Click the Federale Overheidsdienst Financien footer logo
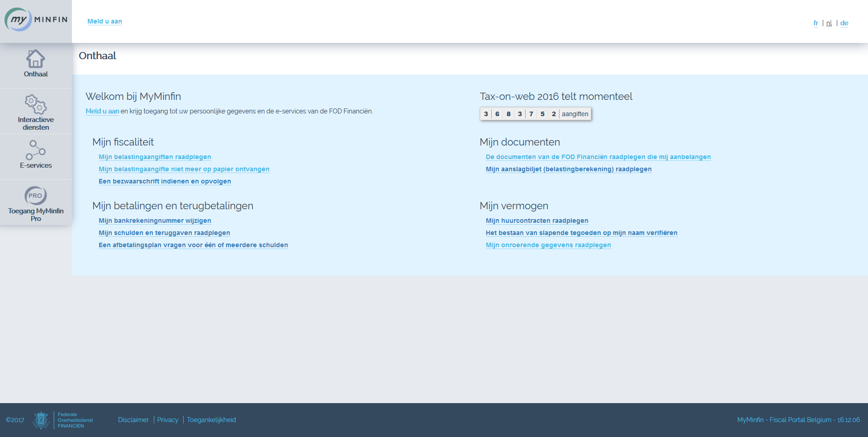This screenshot has width=868, height=437. click(x=62, y=420)
